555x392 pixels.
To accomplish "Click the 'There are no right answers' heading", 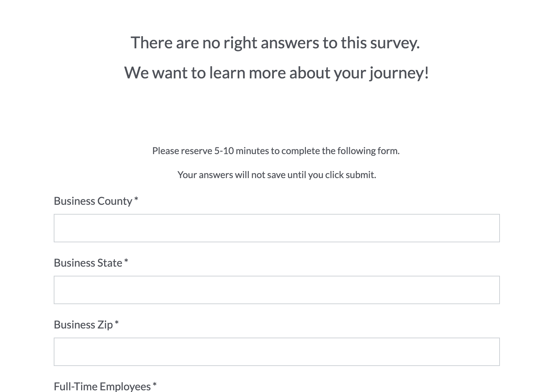I will 275,43.
